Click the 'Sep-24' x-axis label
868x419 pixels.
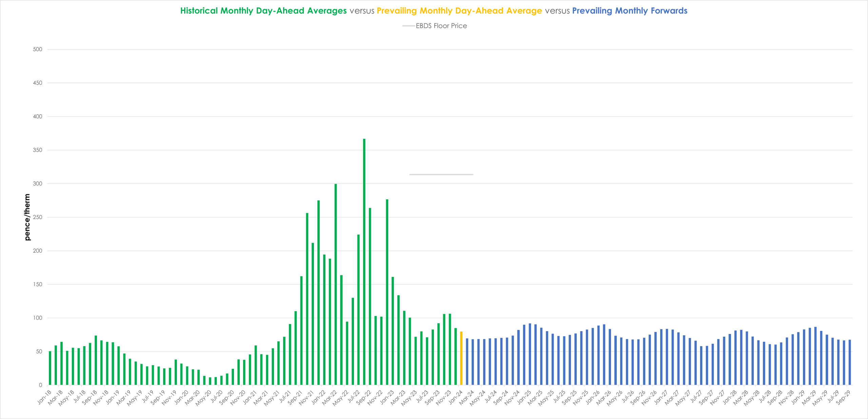tap(501, 397)
